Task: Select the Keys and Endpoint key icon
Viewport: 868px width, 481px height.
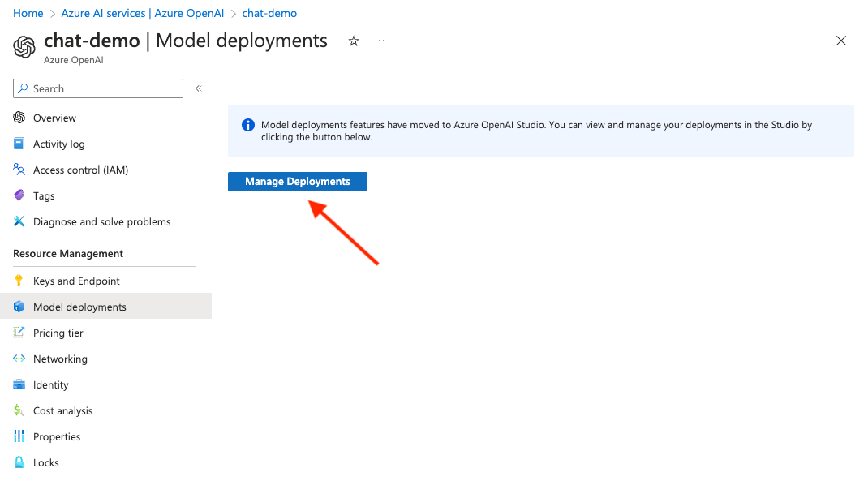Action: [20, 281]
